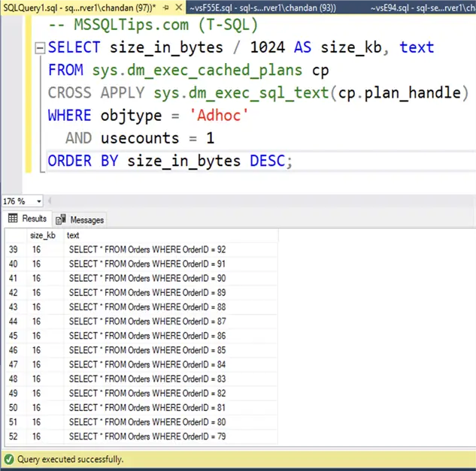This screenshot has height=471, width=476.
Task: Click the query text cell OrderID = 87
Action: (171, 322)
